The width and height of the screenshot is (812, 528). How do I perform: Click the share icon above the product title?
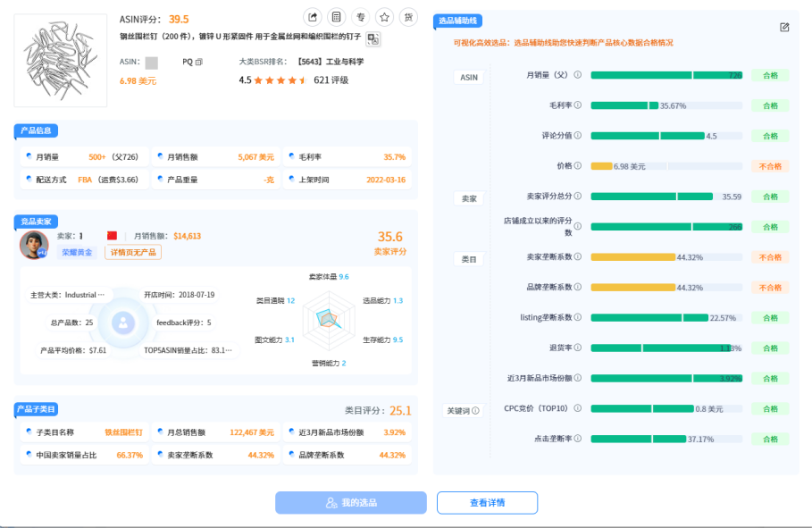[x=313, y=16]
